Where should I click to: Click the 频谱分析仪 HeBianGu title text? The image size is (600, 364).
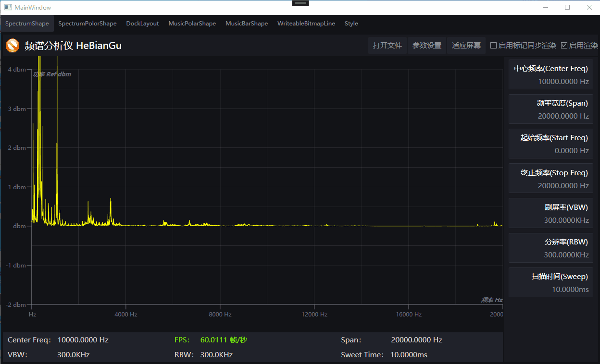73,46
